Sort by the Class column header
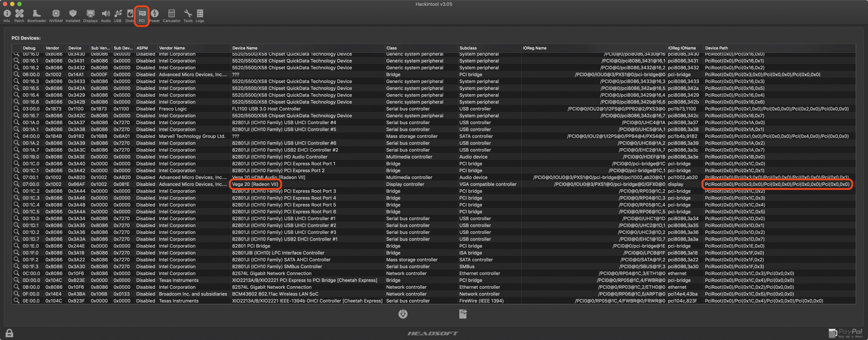The height and width of the screenshot is (340, 868). point(421,48)
